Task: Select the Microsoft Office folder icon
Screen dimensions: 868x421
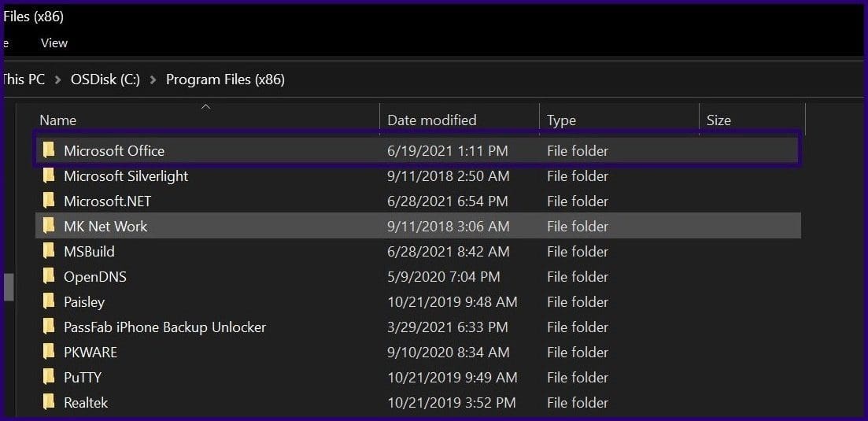Action: click(x=50, y=150)
